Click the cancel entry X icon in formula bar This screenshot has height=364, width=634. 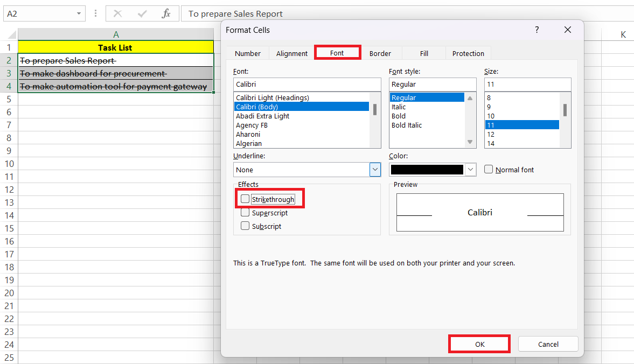(x=117, y=14)
